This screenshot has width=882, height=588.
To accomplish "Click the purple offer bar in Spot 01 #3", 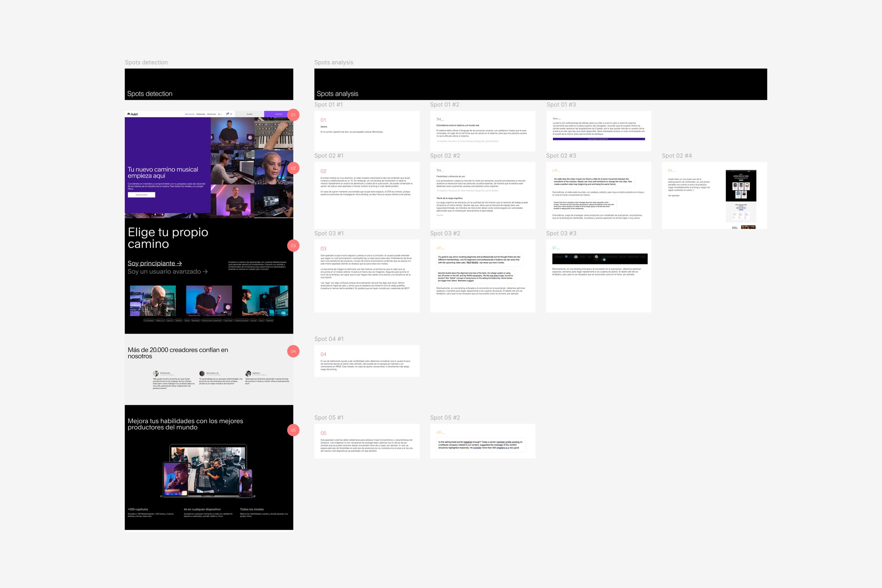I will coord(598,139).
